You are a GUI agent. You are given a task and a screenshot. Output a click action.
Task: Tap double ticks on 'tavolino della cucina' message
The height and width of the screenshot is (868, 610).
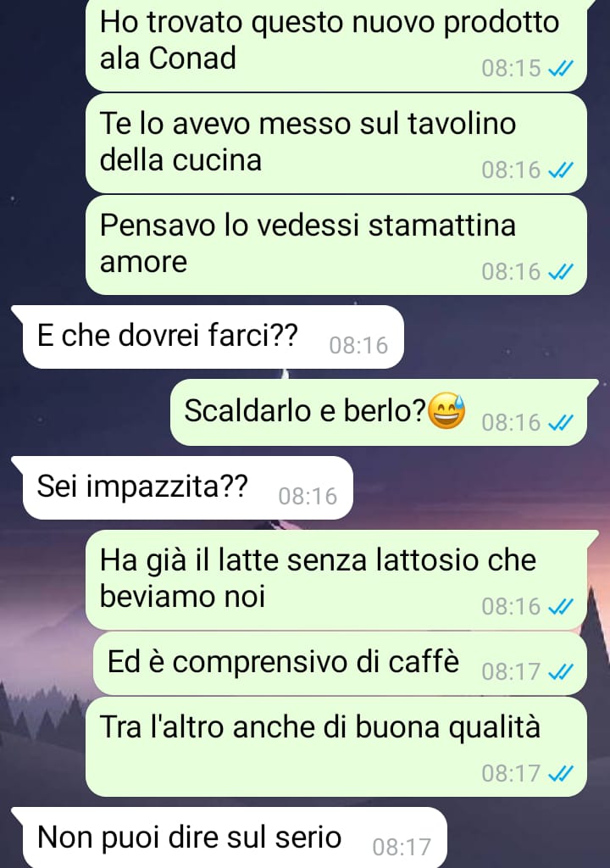pos(560,170)
